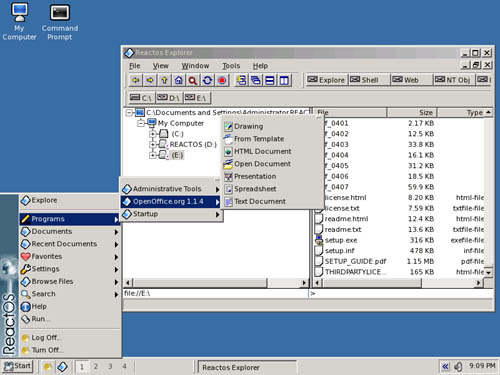Expand Recent Documents in Start menu

point(69,244)
